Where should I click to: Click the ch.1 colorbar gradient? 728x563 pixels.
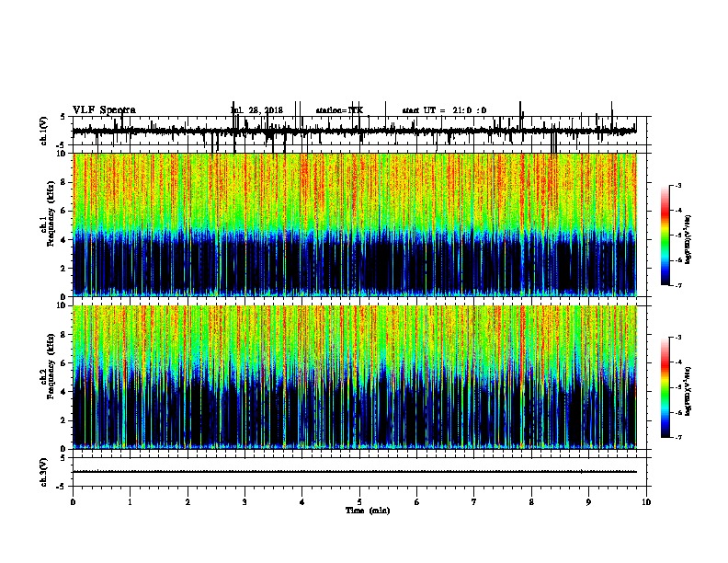click(665, 236)
